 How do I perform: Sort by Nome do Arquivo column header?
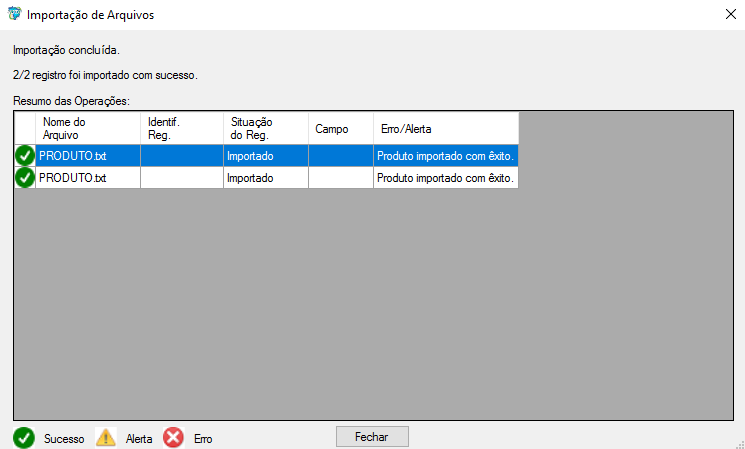point(88,128)
